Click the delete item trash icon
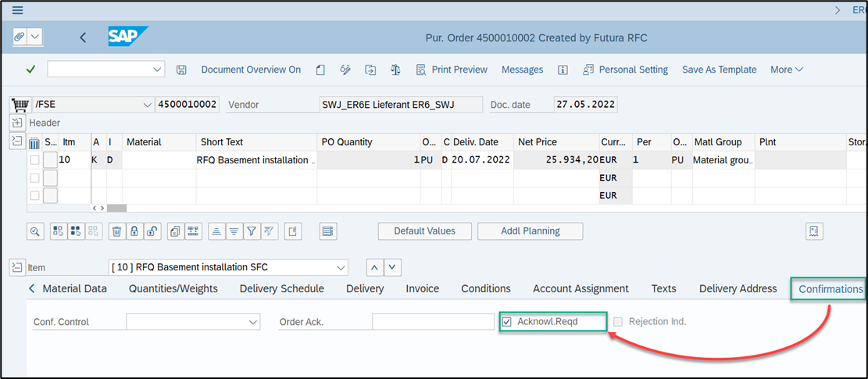 tap(116, 231)
